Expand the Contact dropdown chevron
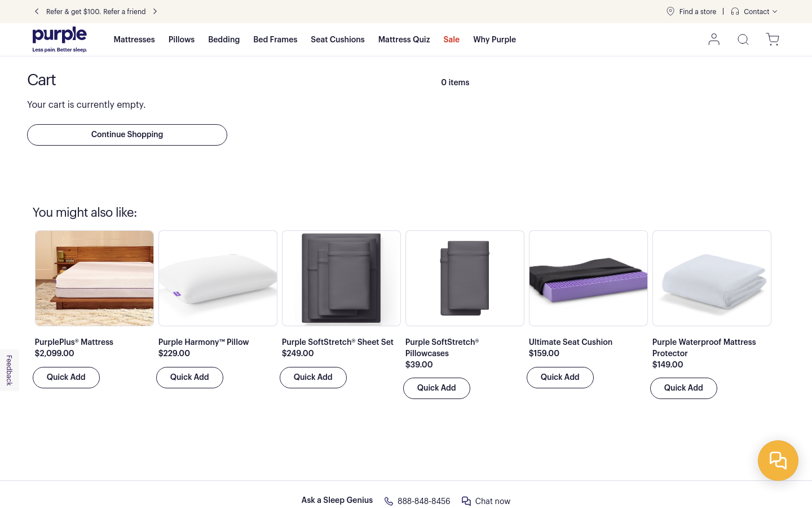This screenshot has height=508, width=812. [x=775, y=11]
